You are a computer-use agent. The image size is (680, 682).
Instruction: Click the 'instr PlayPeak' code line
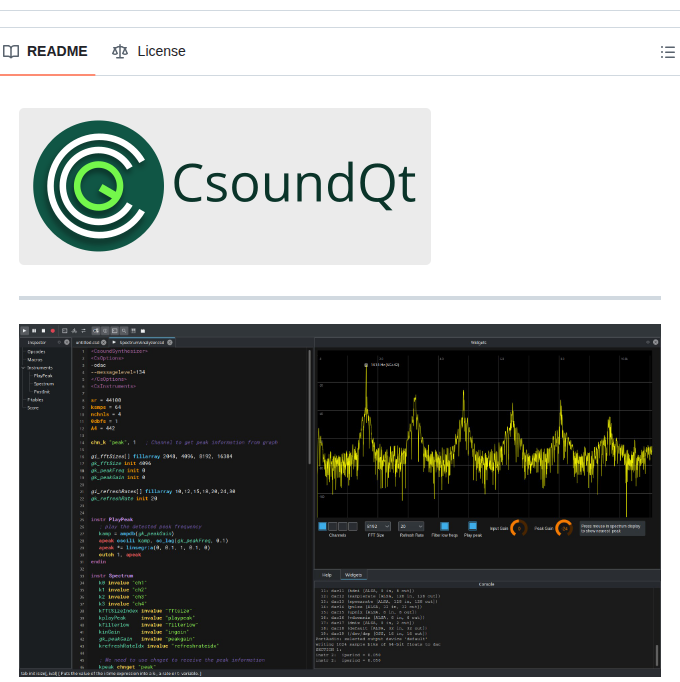(112, 519)
